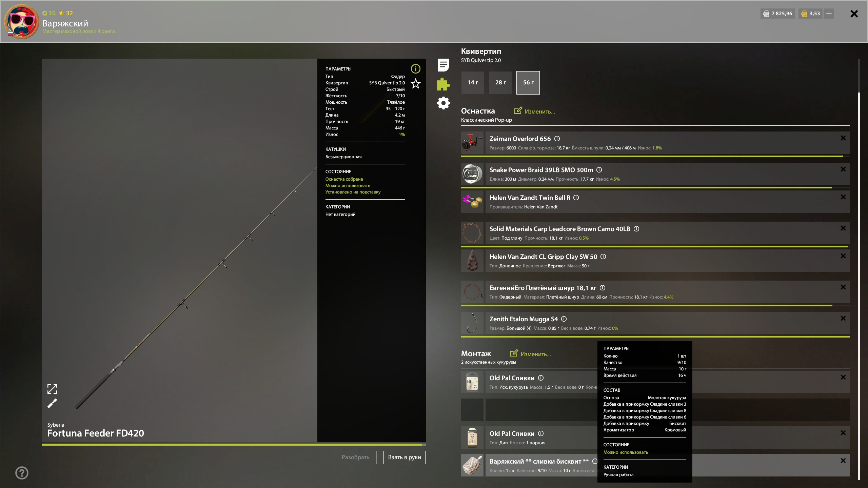Viewport: 868px width, 488px height.
Task: Open the description notes tab icon
Action: [443, 65]
